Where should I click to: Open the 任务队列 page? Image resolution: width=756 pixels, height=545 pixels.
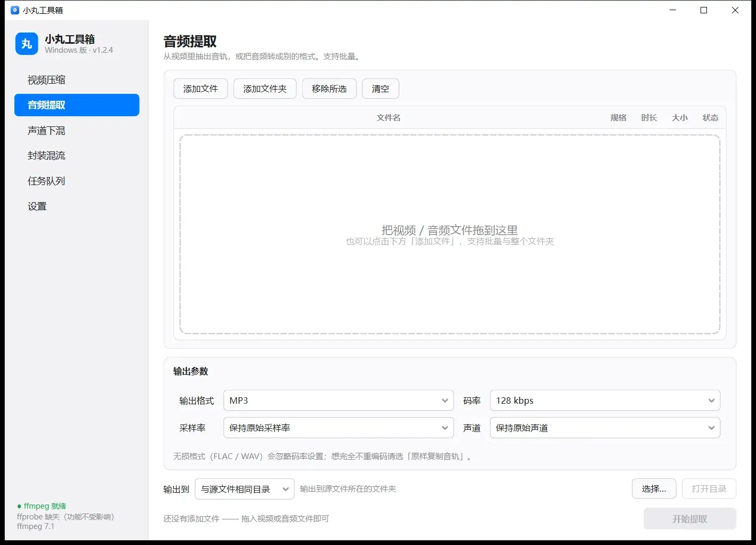[77, 181]
